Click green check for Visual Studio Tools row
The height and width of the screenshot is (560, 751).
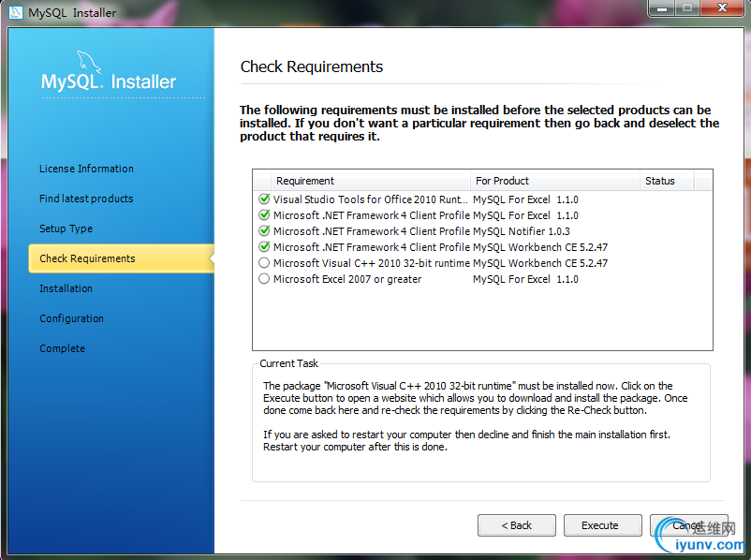264,199
